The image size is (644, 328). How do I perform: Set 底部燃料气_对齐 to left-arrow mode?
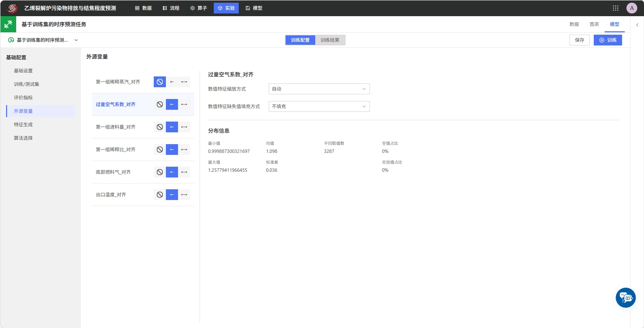tap(172, 172)
